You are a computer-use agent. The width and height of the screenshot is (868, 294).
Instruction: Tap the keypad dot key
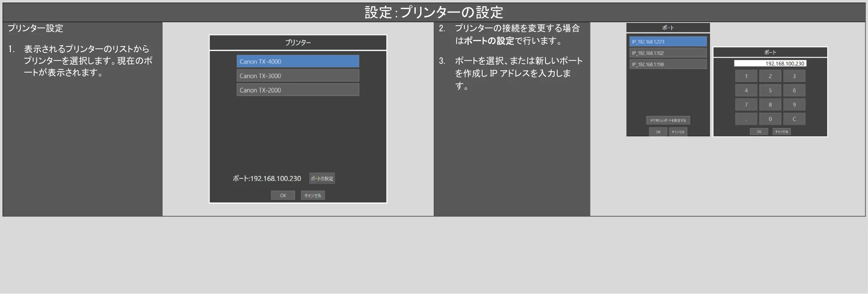[746, 119]
